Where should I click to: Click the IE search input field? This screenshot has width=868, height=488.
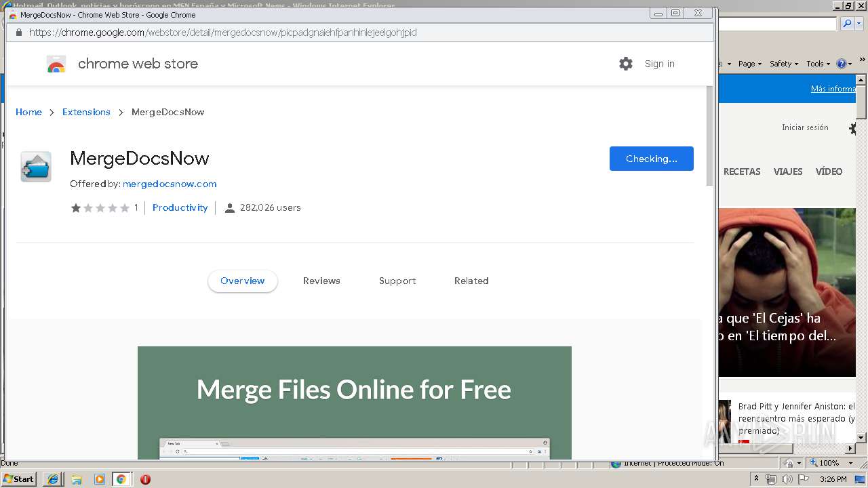click(x=778, y=24)
